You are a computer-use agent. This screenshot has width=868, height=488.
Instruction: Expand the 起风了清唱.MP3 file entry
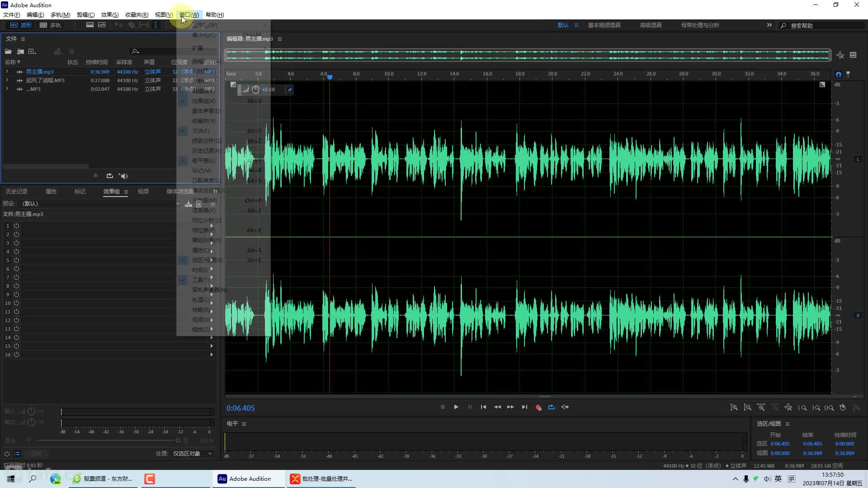click(7, 80)
